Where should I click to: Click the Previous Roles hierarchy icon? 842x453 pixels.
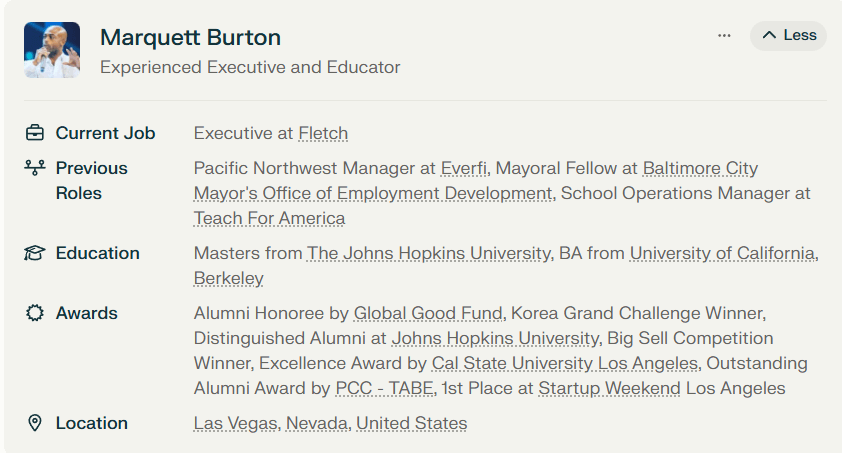click(x=35, y=168)
